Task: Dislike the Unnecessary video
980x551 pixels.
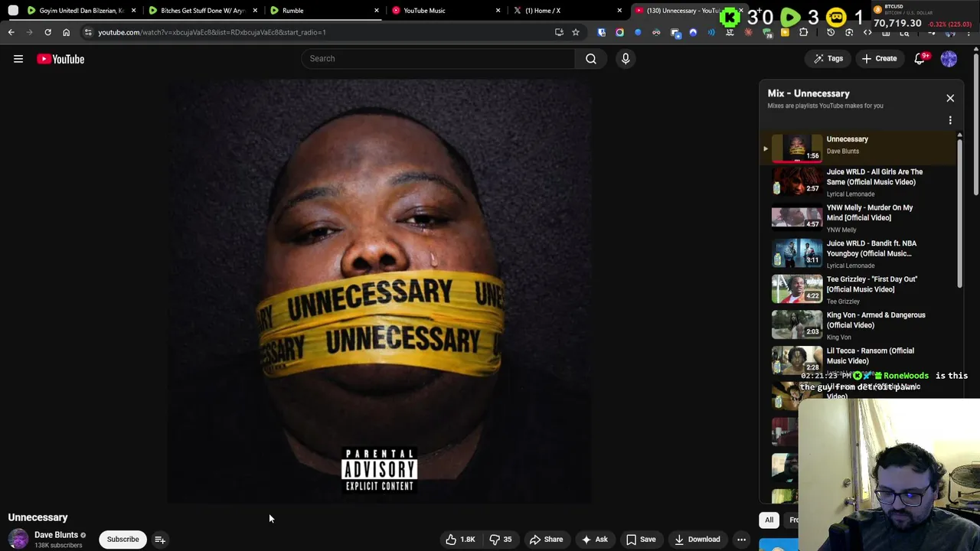Action: point(501,540)
